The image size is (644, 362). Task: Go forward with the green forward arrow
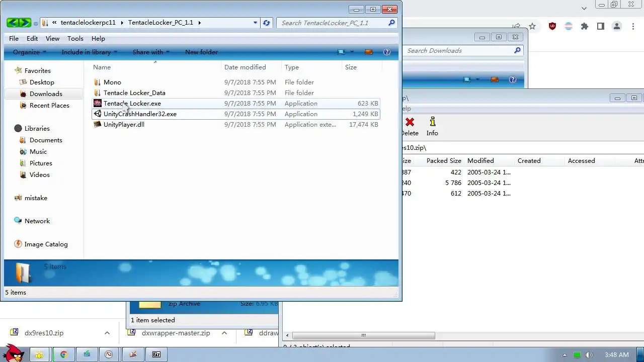tap(25, 23)
